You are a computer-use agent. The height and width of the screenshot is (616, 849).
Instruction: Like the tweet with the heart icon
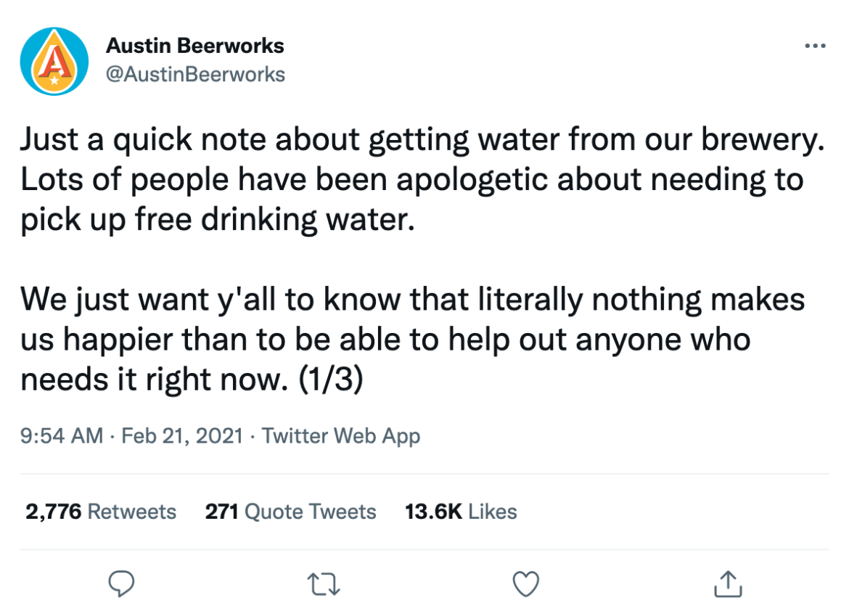coord(525,584)
